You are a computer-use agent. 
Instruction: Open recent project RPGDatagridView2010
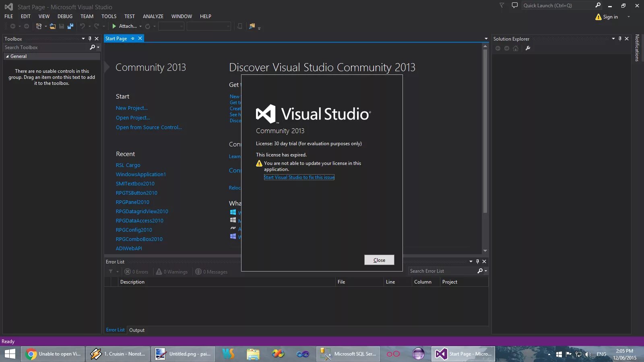tap(142, 212)
